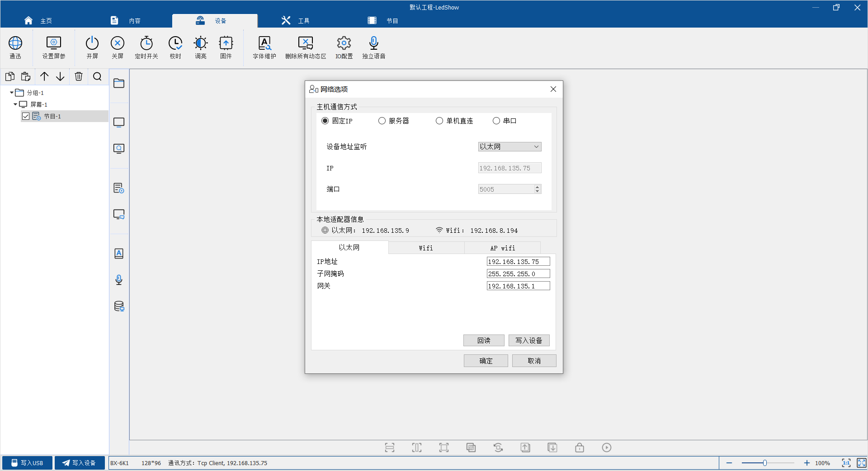Select the 串口 radio button

tap(496, 121)
